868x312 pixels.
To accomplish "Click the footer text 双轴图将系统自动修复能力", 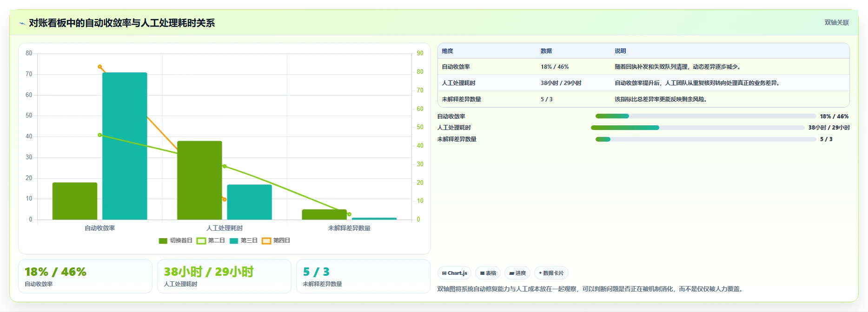I will [590, 289].
